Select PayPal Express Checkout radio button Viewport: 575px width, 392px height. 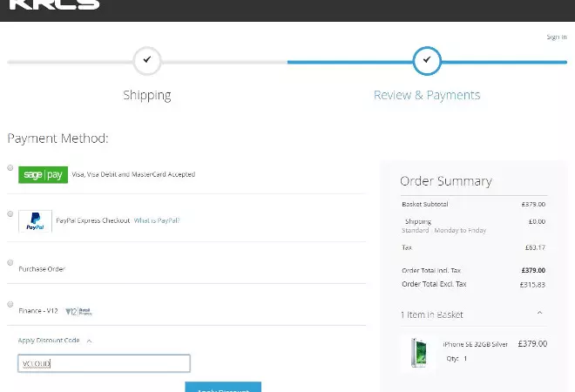click(x=10, y=213)
